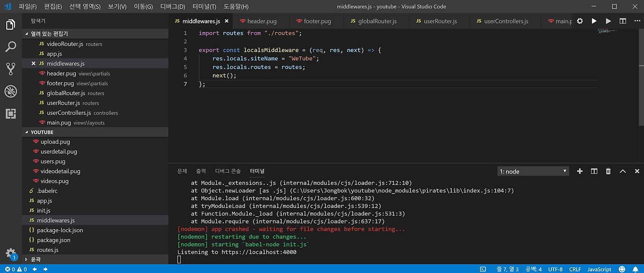Split the editor to the right
The width and height of the screenshot is (644, 273).
tap(623, 21)
